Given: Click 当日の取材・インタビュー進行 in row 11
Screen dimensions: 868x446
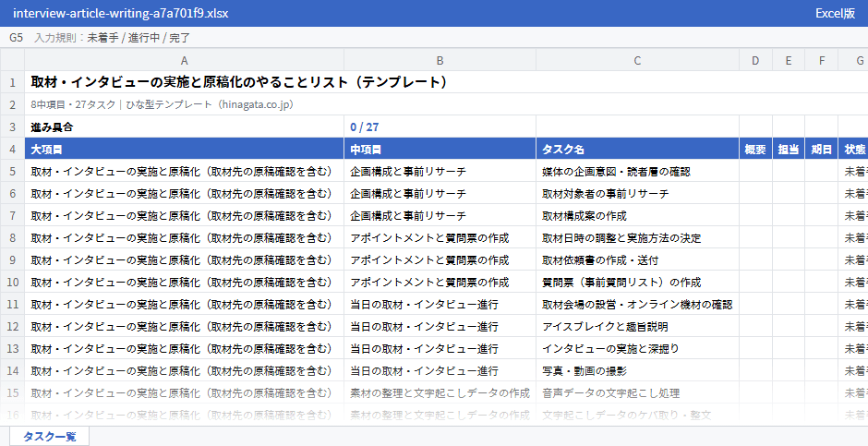Looking at the screenshot, I should (x=440, y=304).
